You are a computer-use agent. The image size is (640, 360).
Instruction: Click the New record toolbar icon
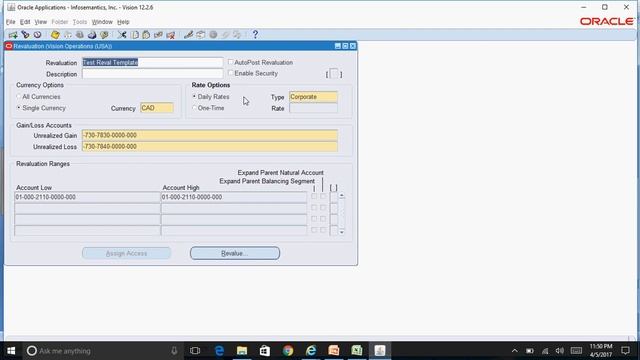pos(13,35)
